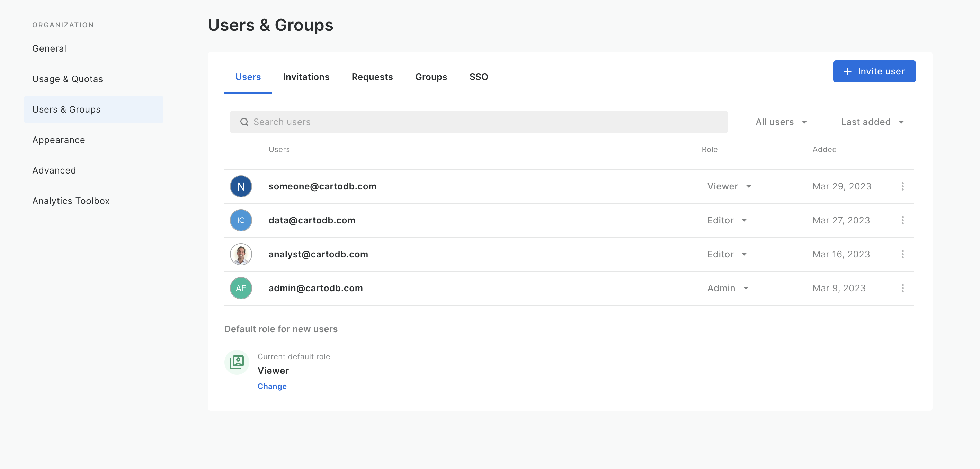Image resolution: width=980 pixels, height=469 pixels.
Task: Switch to the Invitations tab
Action: click(x=306, y=77)
